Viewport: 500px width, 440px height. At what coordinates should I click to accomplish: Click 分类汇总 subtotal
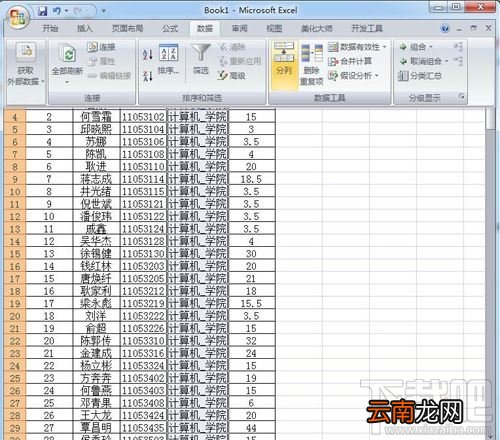pos(420,76)
